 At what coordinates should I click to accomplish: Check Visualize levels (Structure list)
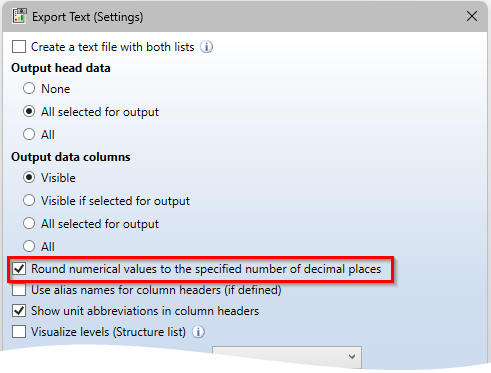[x=19, y=332]
